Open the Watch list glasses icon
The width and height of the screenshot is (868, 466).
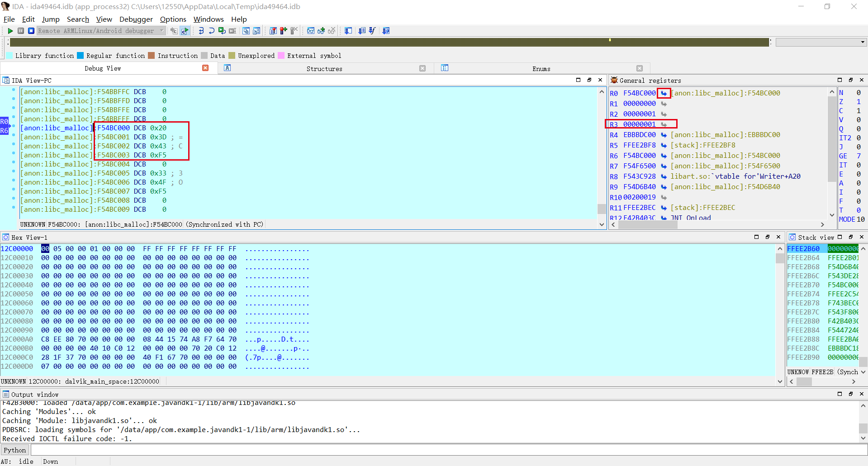311,31
